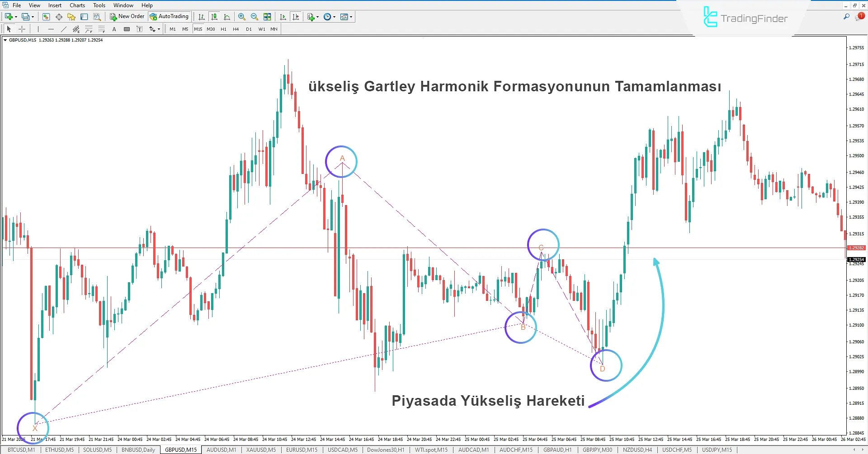The width and height of the screenshot is (868, 454).
Task: Open the Market Watch panel
Action: 46,17
